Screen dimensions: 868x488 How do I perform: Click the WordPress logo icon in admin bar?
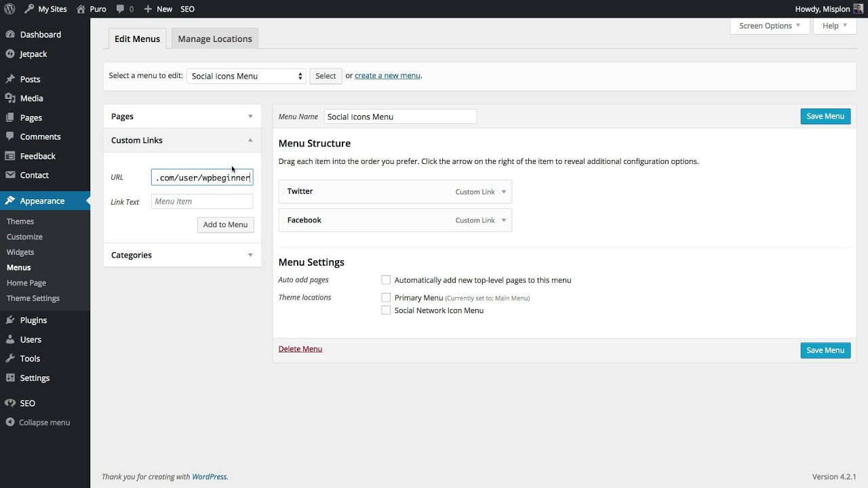pyautogui.click(x=9, y=9)
